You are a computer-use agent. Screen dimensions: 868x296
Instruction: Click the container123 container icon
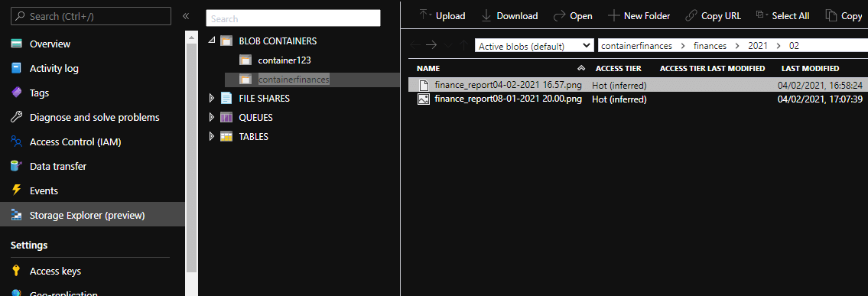245,60
